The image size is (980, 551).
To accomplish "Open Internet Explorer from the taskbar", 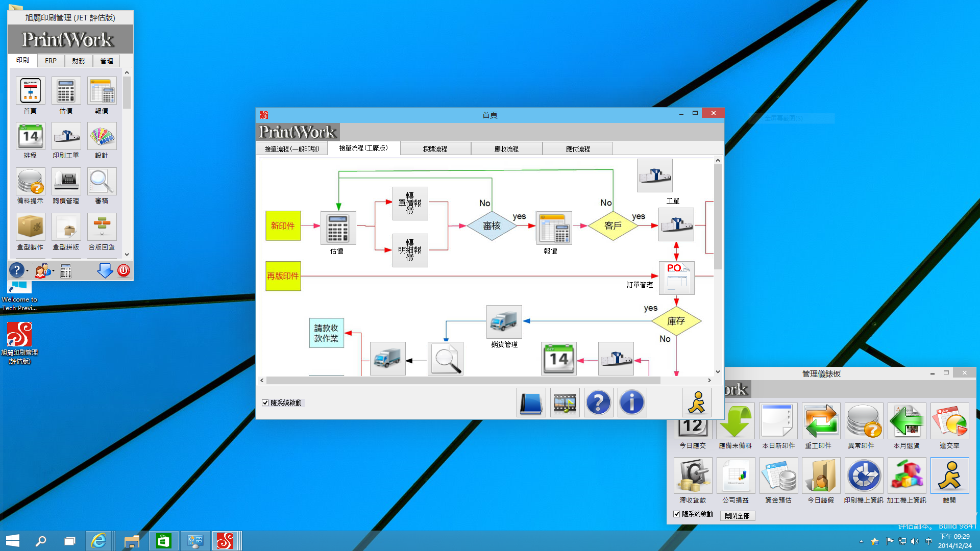I will pos(99,541).
